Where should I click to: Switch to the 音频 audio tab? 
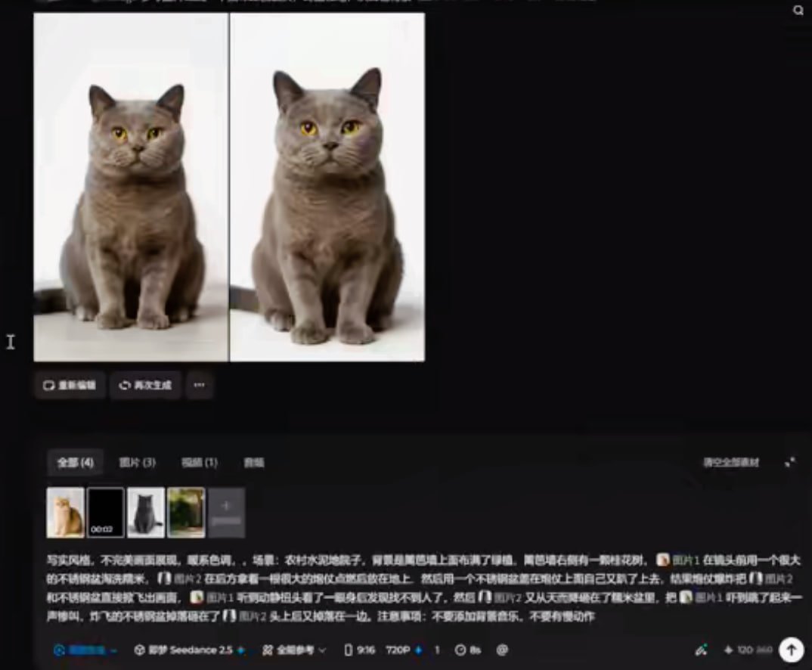254,462
